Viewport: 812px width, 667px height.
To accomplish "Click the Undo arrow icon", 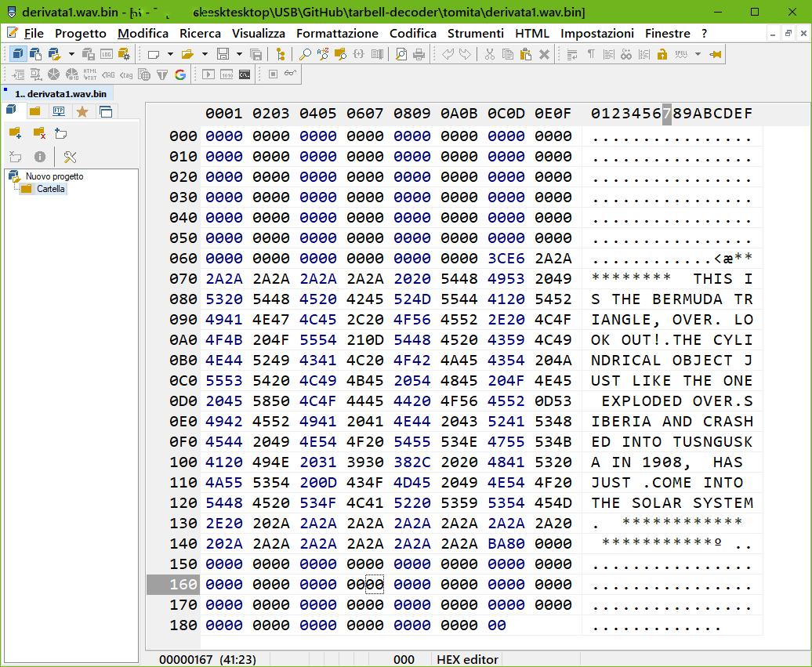I will coord(448,54).
